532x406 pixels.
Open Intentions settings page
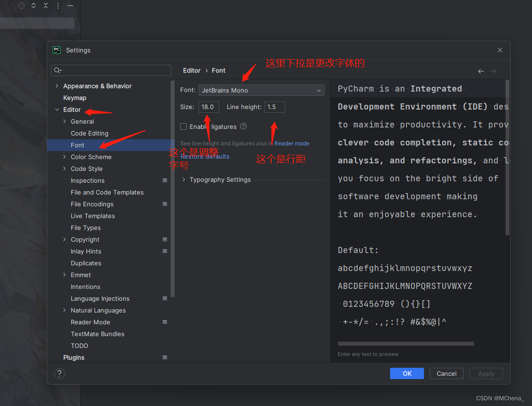tap(85, 287)
